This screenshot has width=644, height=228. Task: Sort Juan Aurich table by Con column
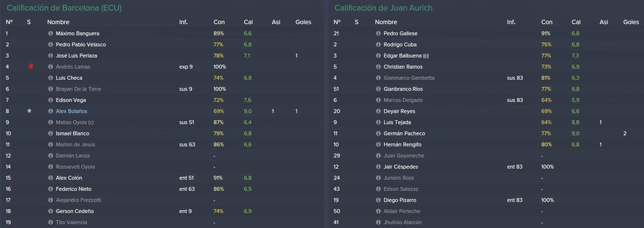547,22
